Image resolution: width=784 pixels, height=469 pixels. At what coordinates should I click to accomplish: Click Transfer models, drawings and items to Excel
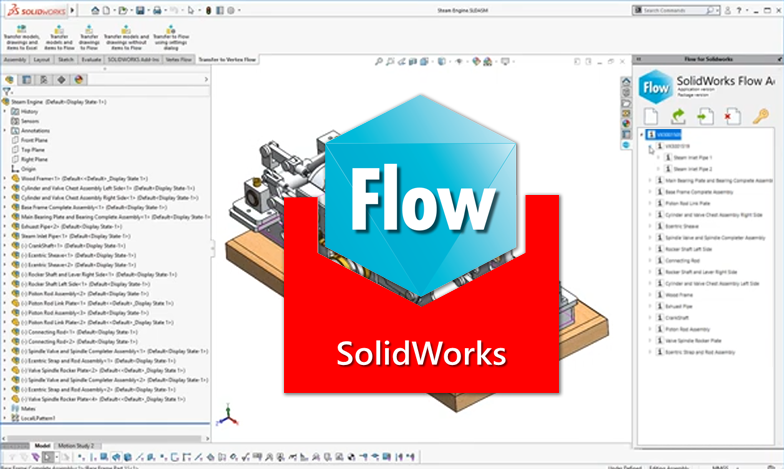22,38
